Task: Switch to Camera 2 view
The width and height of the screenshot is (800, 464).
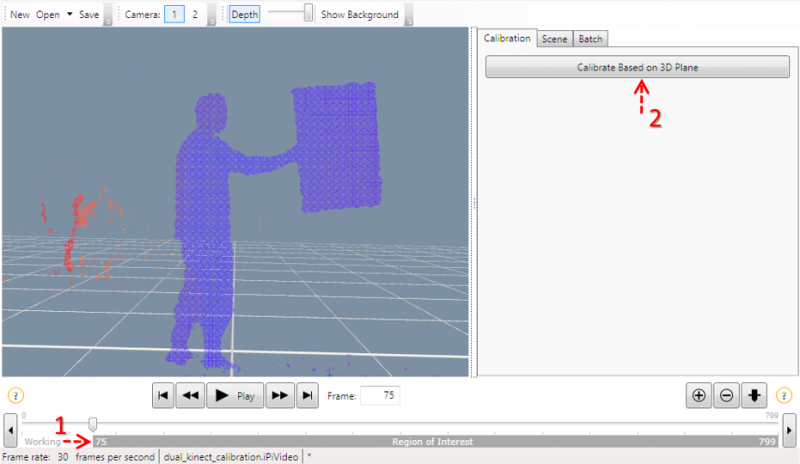Action: click(x=195, y=14)
